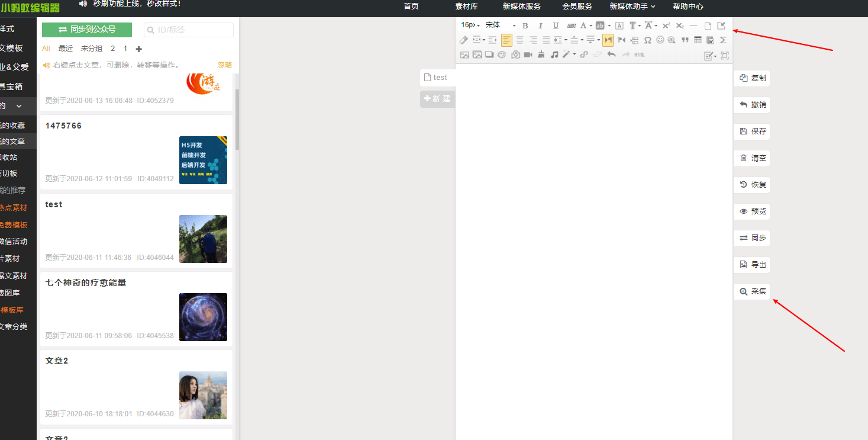
Task: Click the music note audio icon
Action: click(x=554, y=55)
